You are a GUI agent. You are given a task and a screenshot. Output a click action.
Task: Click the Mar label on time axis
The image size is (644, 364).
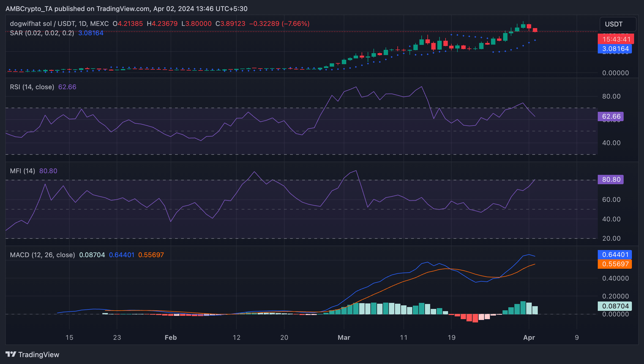click(344, 338)
